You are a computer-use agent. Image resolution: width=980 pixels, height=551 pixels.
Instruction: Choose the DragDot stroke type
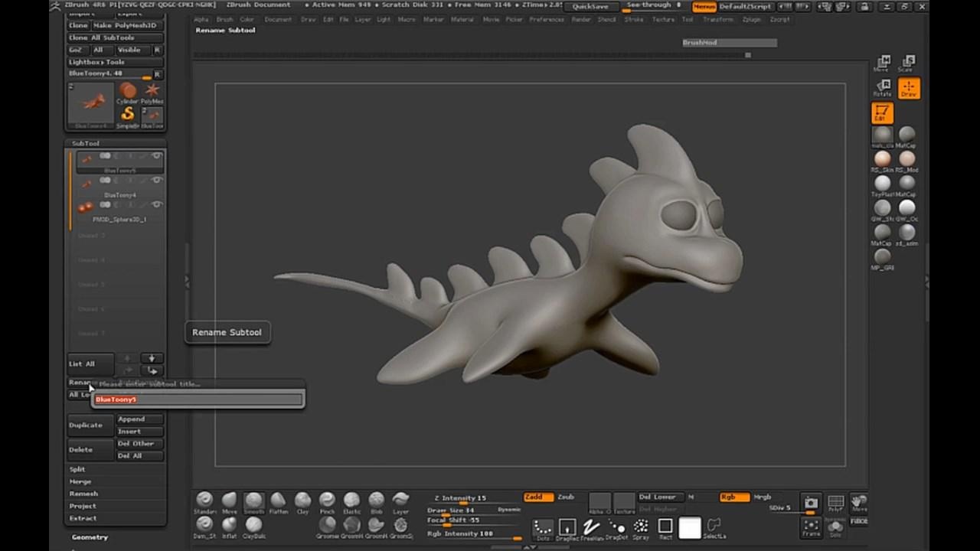pos(616,529)
